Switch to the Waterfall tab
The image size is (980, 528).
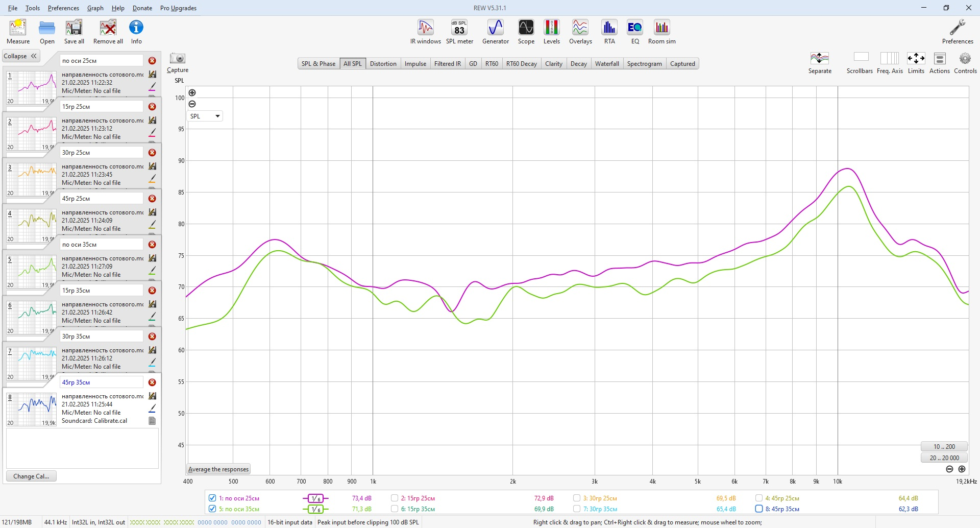coord(607,64)
